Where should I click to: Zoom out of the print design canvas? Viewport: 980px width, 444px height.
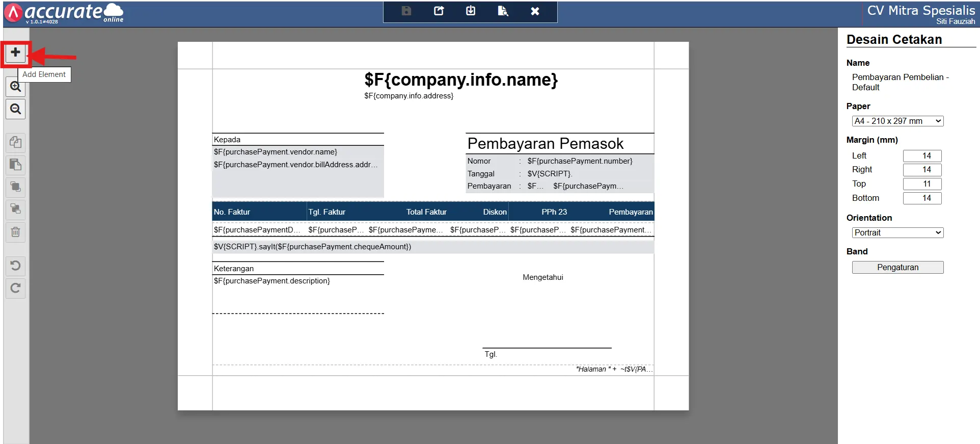click(x=16, y=109)
